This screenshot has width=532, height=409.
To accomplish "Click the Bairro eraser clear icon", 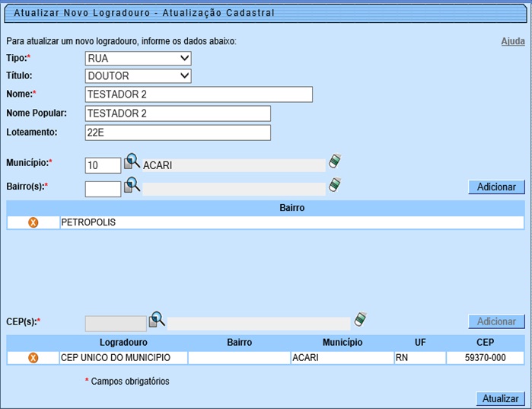I will 334,185.
